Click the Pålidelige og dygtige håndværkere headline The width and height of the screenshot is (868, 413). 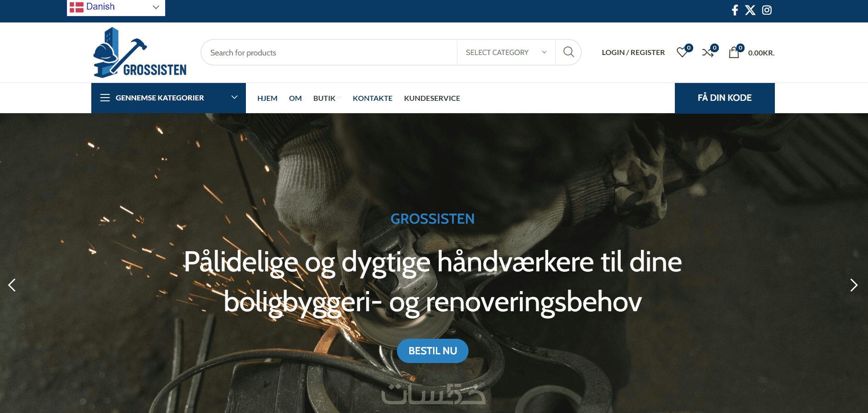(433, 282)
